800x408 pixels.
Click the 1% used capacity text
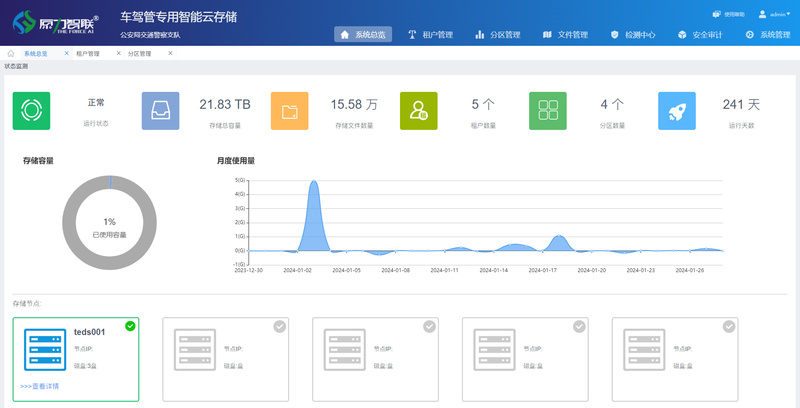pyautogui.click(x=110, y=222)
